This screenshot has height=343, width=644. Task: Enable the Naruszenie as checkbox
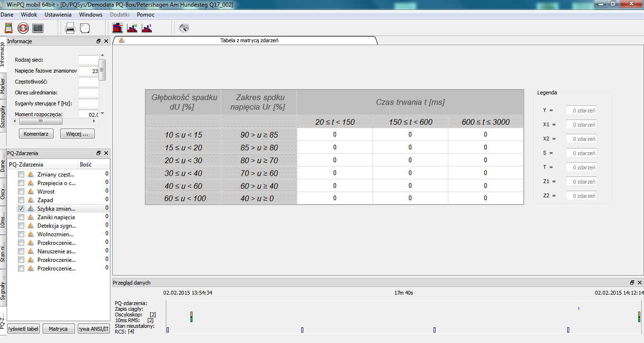pos(21,251)
